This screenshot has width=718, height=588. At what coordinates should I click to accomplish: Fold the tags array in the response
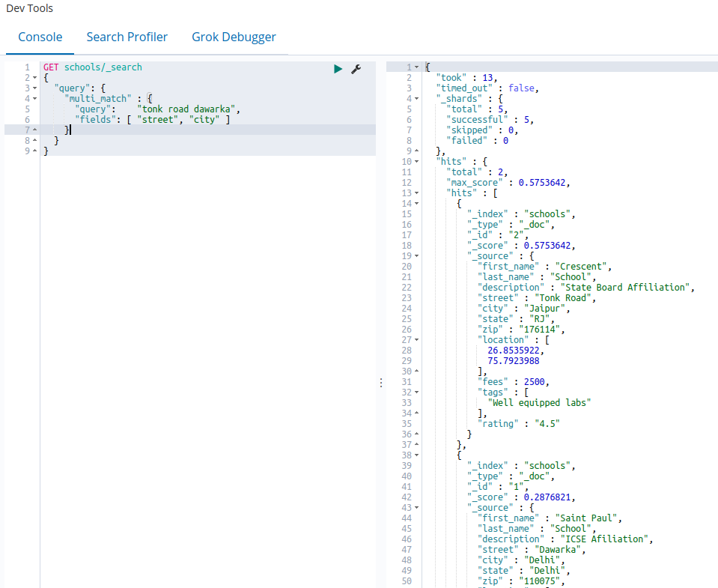pyautogui.click(x=417, y=392)
